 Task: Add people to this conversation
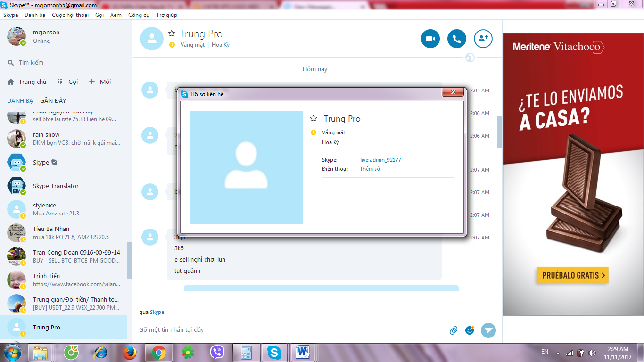[483, 39]
